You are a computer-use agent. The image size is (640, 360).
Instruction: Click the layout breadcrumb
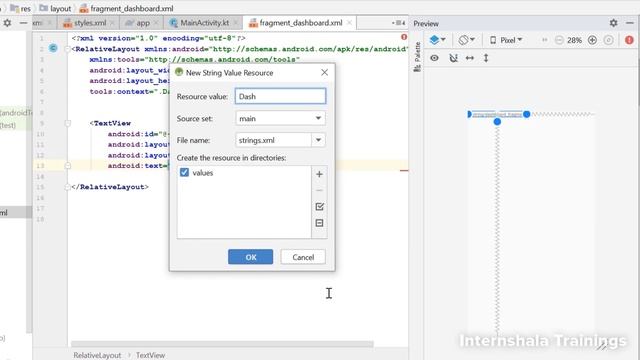click(x=55, y=8)
